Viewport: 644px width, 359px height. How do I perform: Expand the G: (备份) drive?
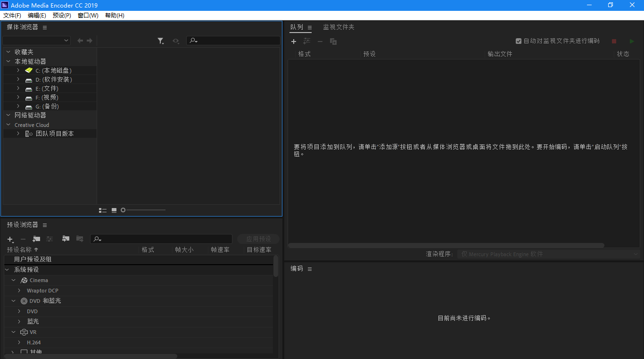18,106
